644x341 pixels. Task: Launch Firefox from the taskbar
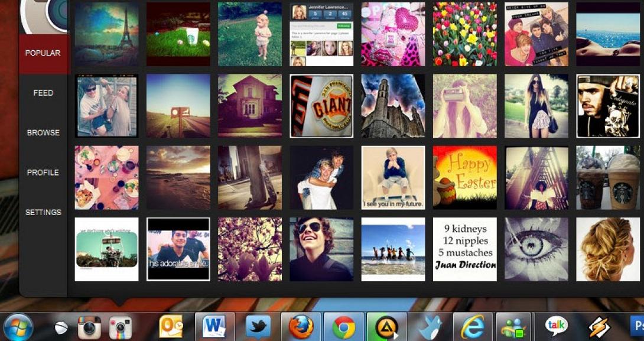299,326
